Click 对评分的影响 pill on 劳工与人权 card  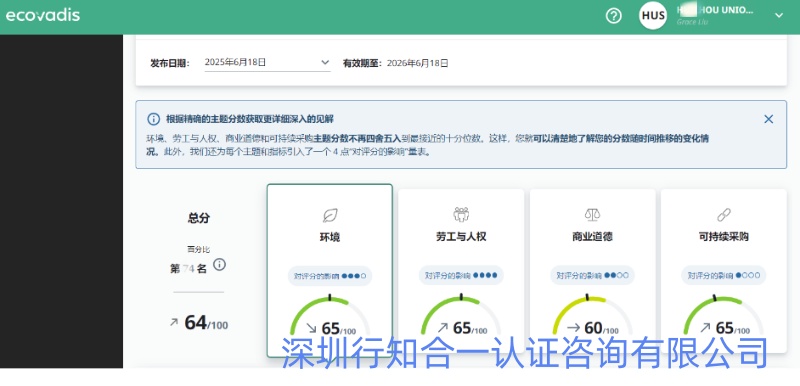(x=461, y=275)
